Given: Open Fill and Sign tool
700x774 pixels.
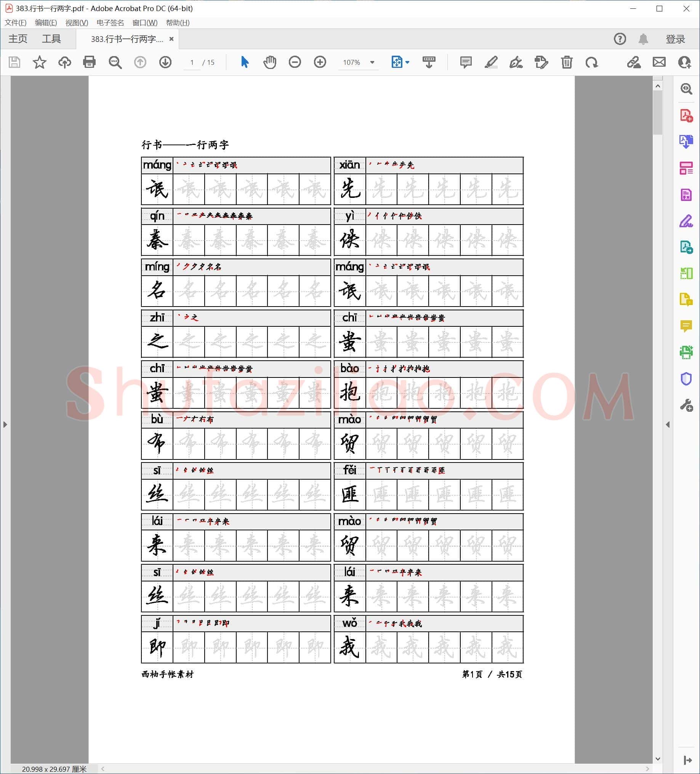Looking at the screenshot, I should 634,62.
